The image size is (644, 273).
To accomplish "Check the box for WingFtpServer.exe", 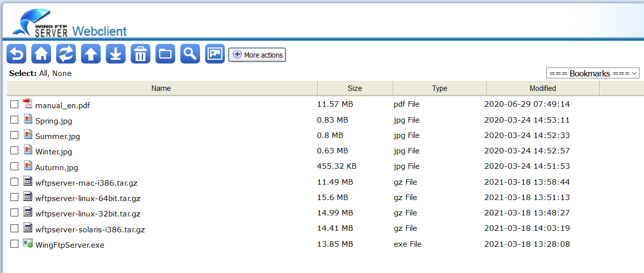I will tap(15, 244).
